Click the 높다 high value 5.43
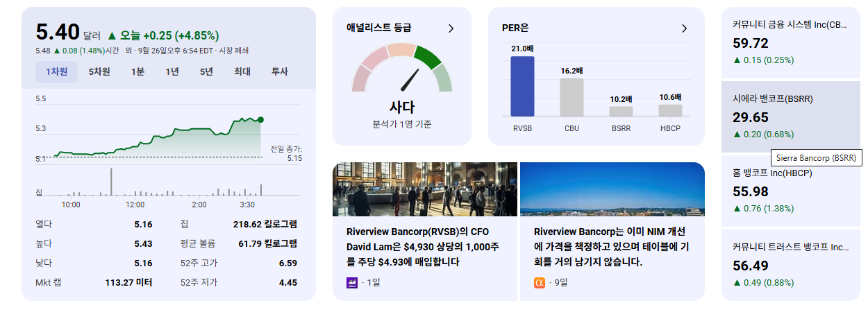This screenshot has width=868, height=312. coord(143,243)
